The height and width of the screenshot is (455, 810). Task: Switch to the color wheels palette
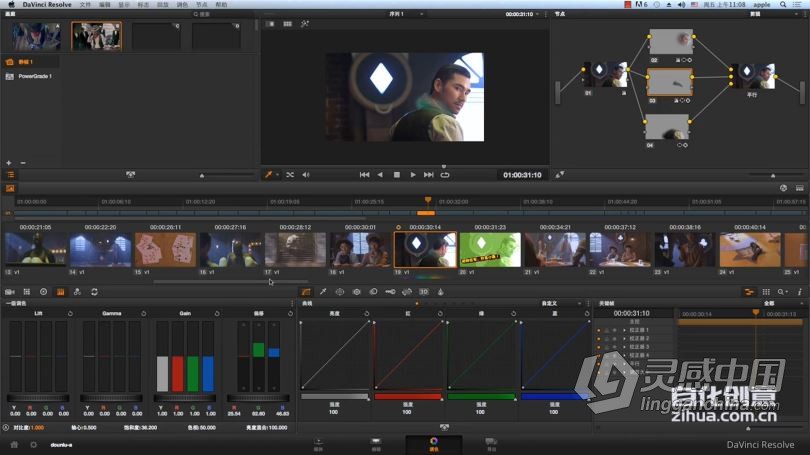click(43, 292)
